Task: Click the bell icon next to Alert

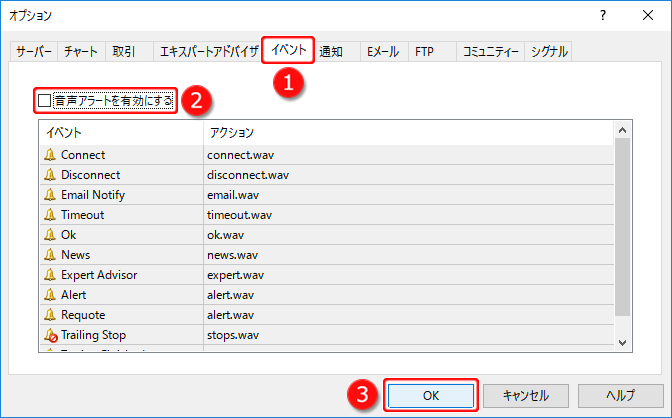Action: 50,295
